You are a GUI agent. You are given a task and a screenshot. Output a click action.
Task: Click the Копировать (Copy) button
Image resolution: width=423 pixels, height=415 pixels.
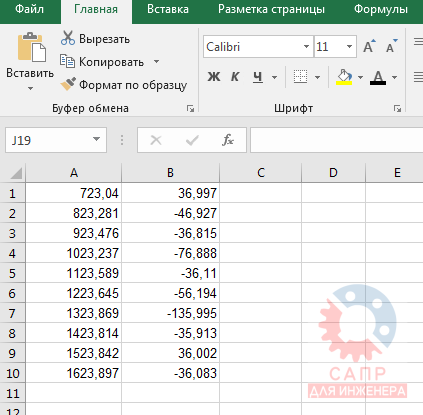(x=102, y=62)
